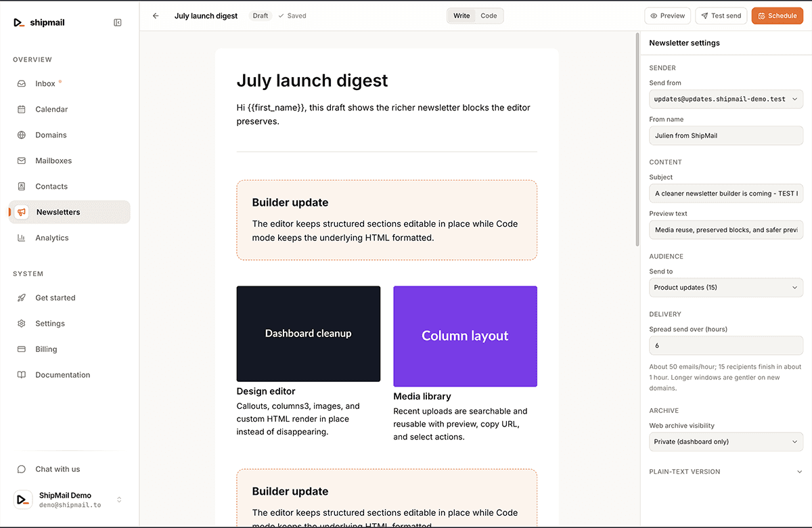Click the Domains globe icon
Viewport: 812px width, 528px height.
click(x=22, y=135)
